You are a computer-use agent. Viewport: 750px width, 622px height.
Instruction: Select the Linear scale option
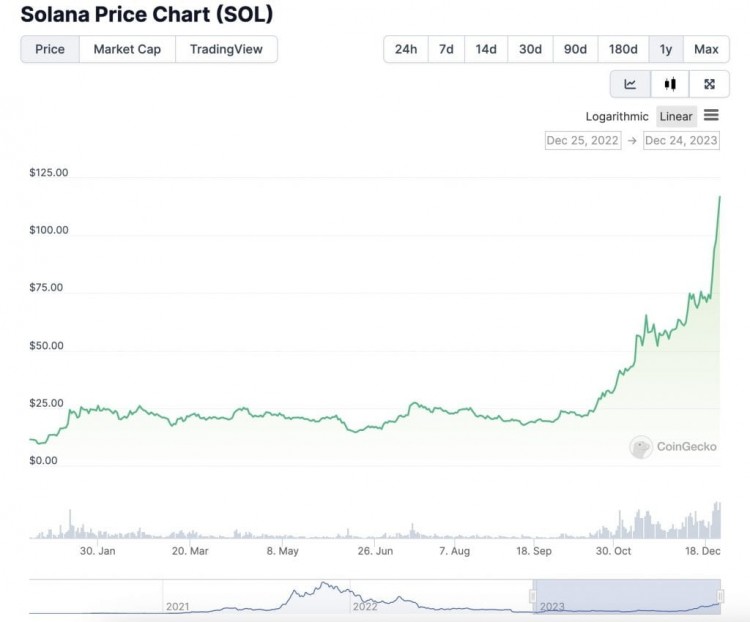676,117
